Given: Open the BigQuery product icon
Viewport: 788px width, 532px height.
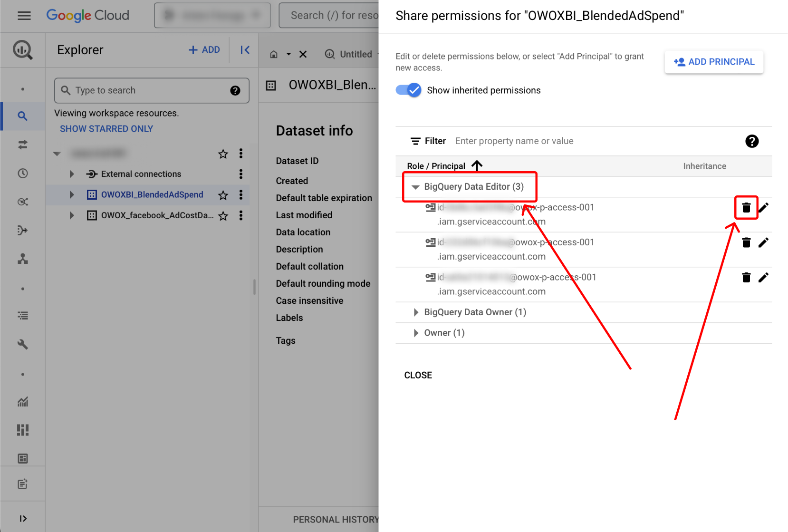Looking at the screenshot, I should click(x=23, y=50).
